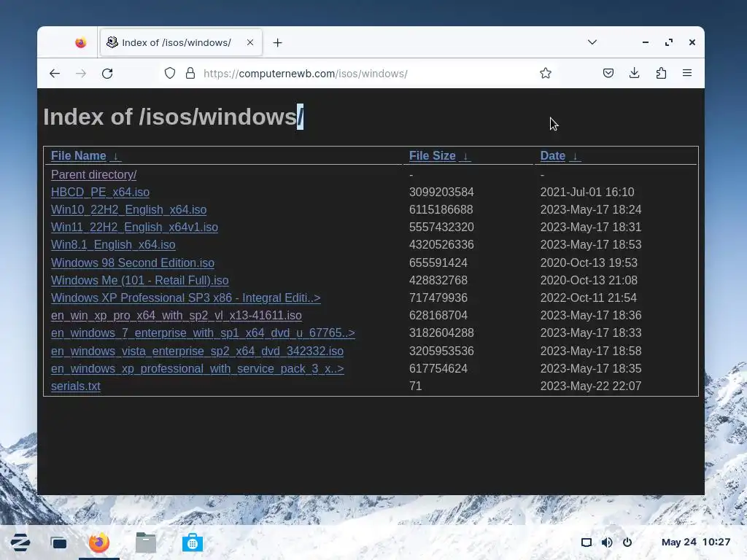Click the workspaces overview taskbar icon
This screenshot has height=560, width=747.
pos(59,542)
